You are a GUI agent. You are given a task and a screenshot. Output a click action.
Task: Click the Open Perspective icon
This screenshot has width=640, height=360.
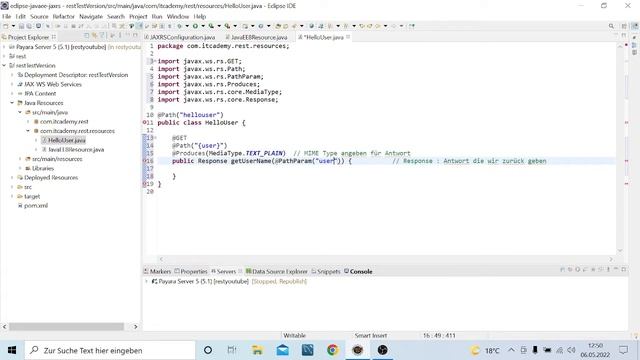coord(624,26)
